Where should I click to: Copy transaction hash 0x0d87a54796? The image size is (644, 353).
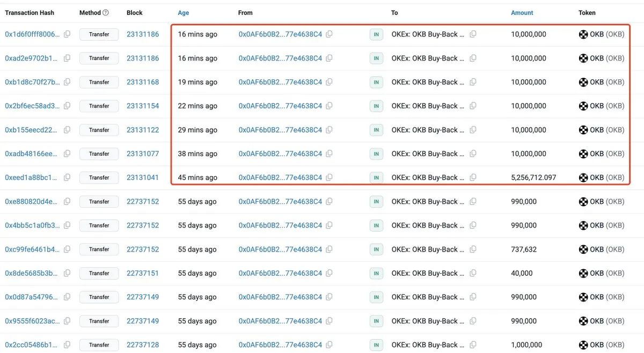point(67,297)
